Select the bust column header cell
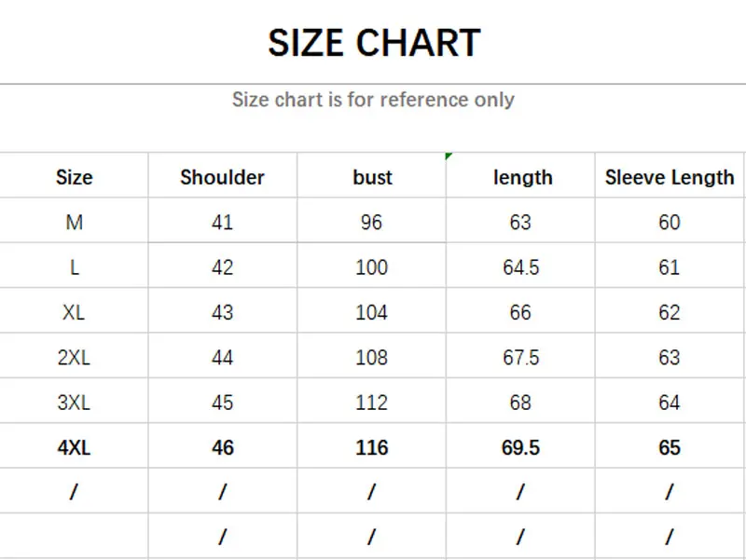The image size is (746, 560). 372,177
